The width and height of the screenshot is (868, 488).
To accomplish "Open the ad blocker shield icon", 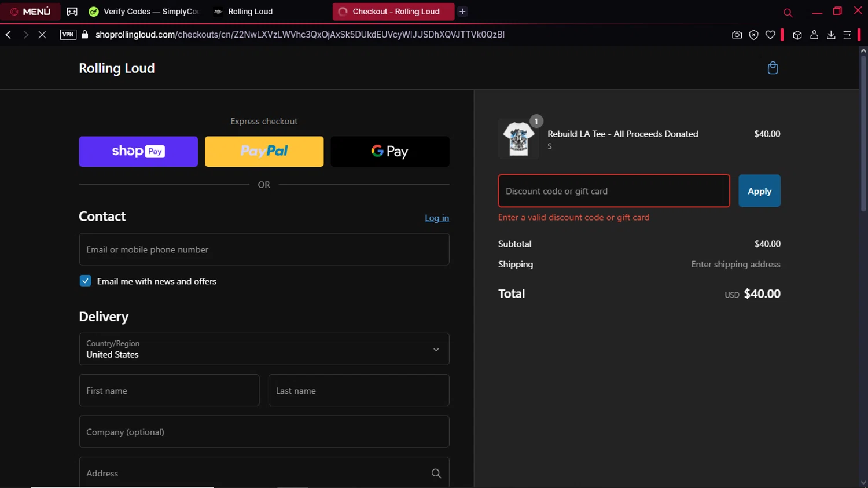I will 753,35.
